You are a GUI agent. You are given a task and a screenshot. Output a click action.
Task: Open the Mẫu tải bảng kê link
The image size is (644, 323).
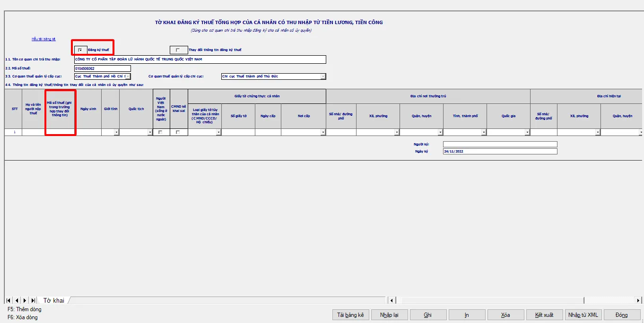pos(44,39)
